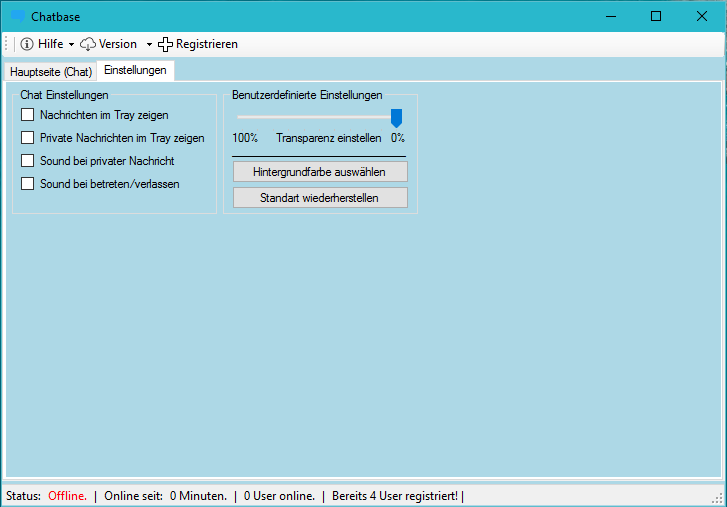
Task: Switch to the Hauptseite (Chat) tab
Action: coord(51,72)
